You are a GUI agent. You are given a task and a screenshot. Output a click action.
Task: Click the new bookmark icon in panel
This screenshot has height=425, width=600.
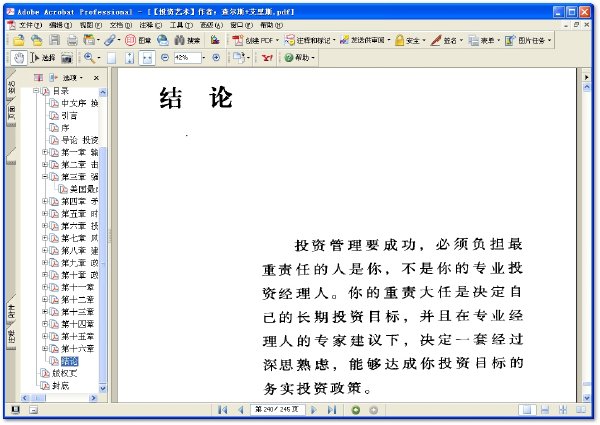point(39,78)
